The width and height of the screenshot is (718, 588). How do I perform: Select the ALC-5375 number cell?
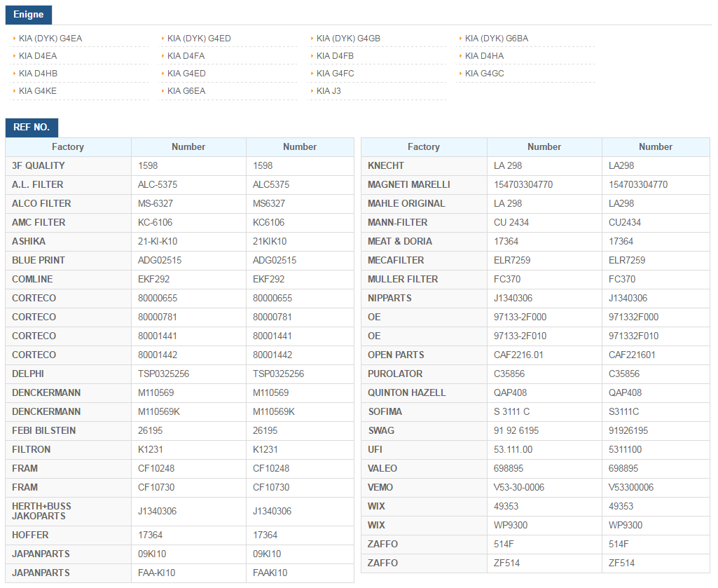click(188, 185)
